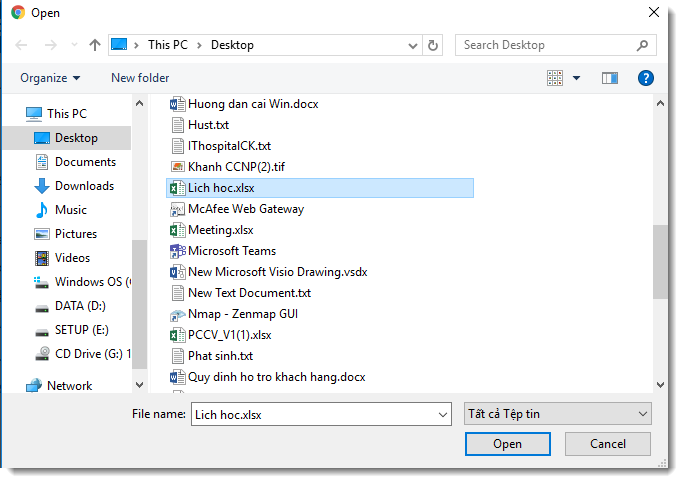Toggle the preview pane icon
This screenshot has width=683, height=483.
610,78
